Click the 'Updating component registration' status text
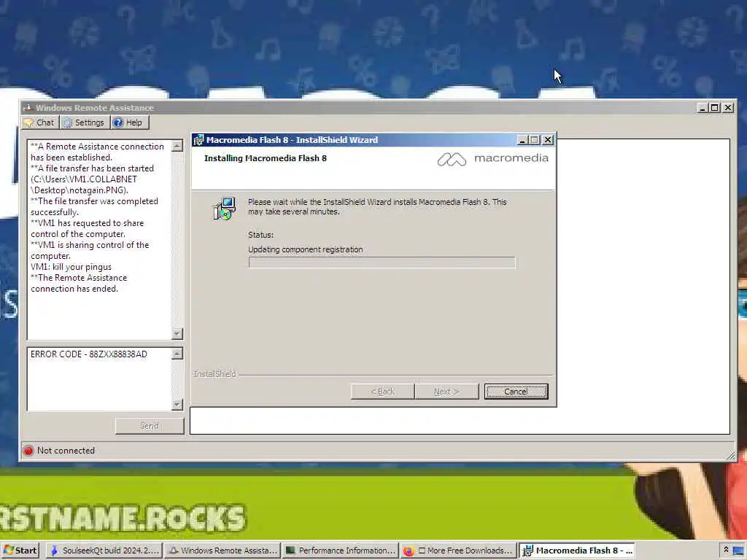747x560 pixels. [306, 249]
